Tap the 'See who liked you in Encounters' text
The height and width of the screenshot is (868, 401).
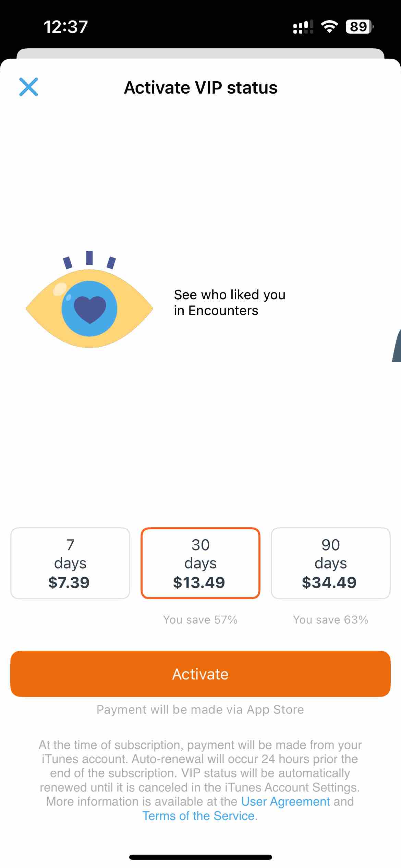click(230, 302)
